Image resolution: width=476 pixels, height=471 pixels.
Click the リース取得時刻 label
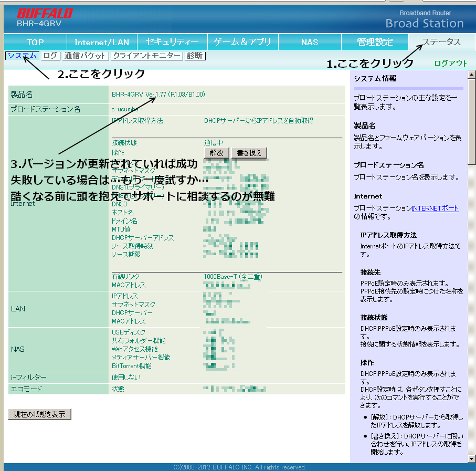pos(132,246)
